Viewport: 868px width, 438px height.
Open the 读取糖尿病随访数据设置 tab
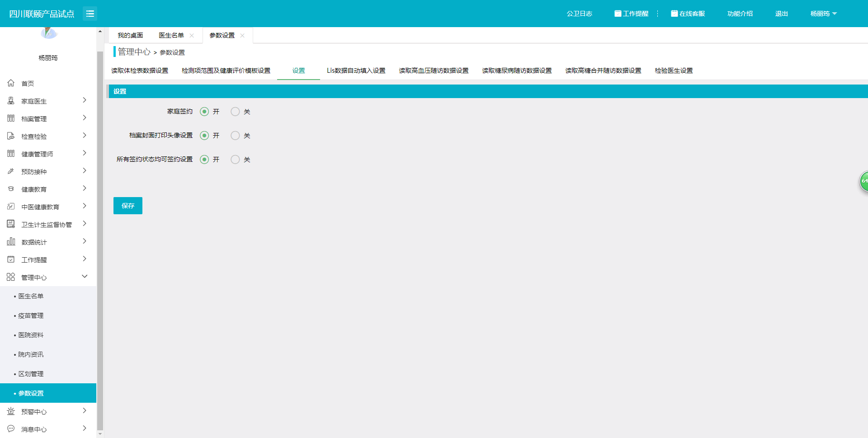(517, 71)
